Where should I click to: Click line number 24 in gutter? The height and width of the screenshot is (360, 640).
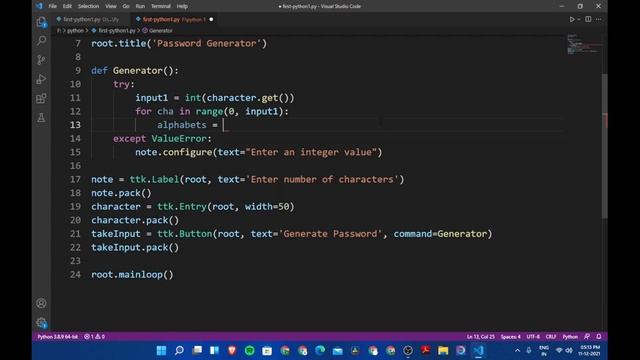click(75, 275)
